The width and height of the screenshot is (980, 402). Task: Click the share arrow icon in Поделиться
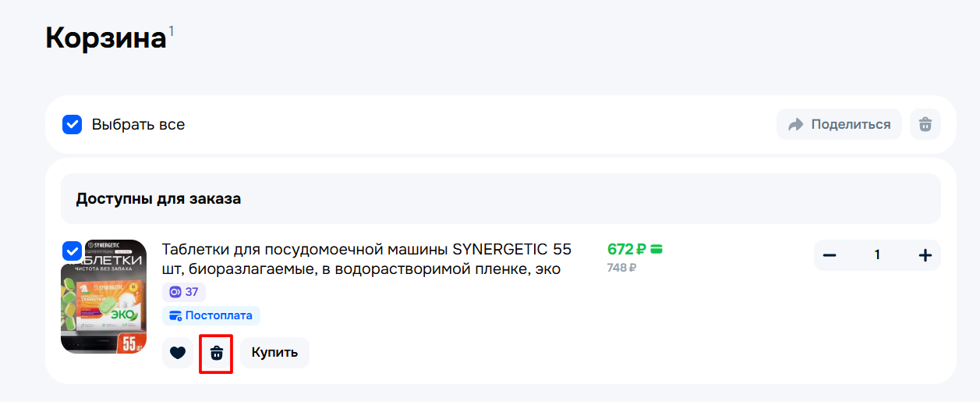click(795, 125)
